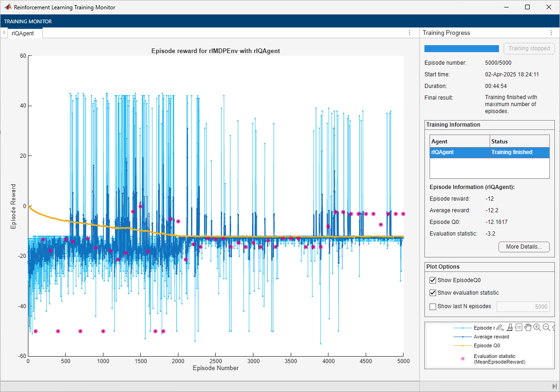This screenshot has height=392, width=560.
Task: Open the TRAINING MONITOR ribbon tab
Action: point(28,21)
